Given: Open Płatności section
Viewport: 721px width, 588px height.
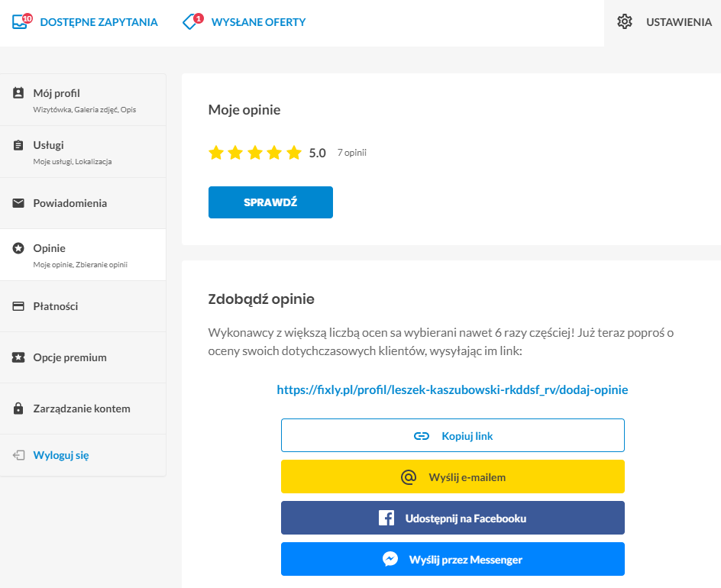Looking at the screenshot, I should [x=82, y=306].
